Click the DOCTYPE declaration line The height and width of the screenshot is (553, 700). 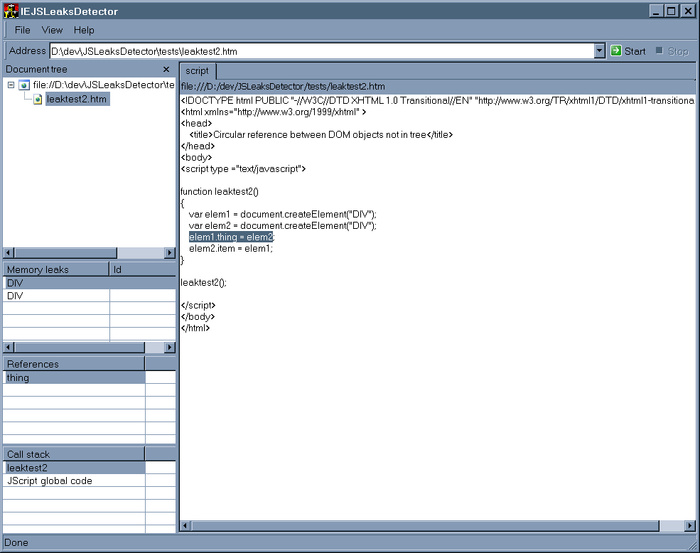[438, 100]
